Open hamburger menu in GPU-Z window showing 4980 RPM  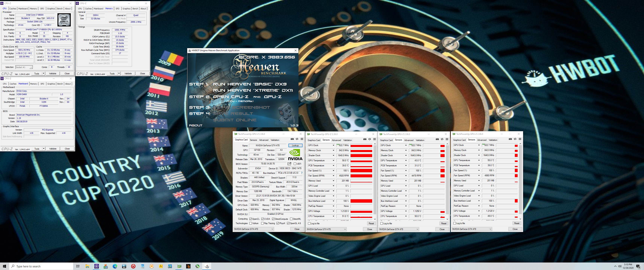click(x=520, y=139)
